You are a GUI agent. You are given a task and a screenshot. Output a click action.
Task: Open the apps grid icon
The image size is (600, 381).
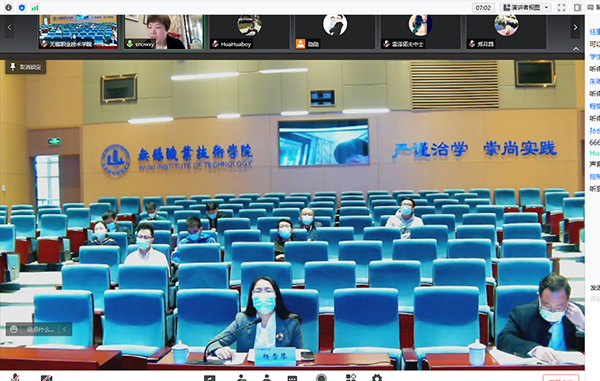(351, 378)
